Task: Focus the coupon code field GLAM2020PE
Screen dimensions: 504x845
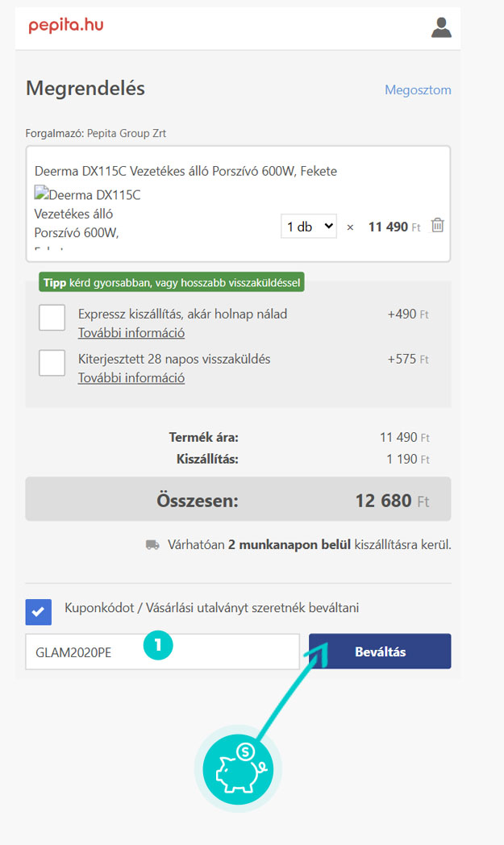Action: [162, 652]
